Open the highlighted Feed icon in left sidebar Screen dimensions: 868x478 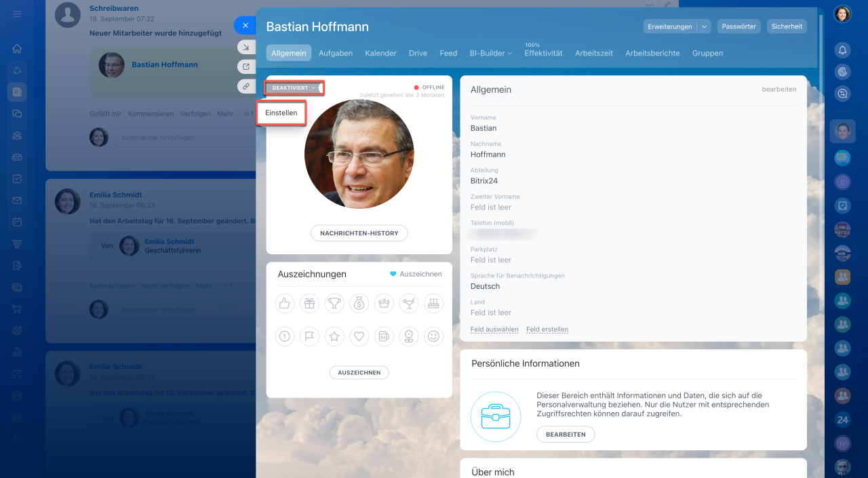pyautogui.click(x=17, y=92)
